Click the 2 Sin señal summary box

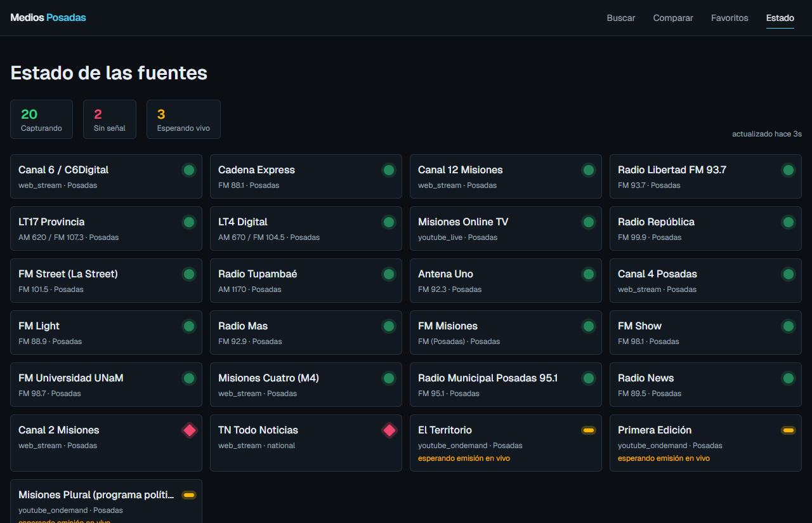pos(110,119)
